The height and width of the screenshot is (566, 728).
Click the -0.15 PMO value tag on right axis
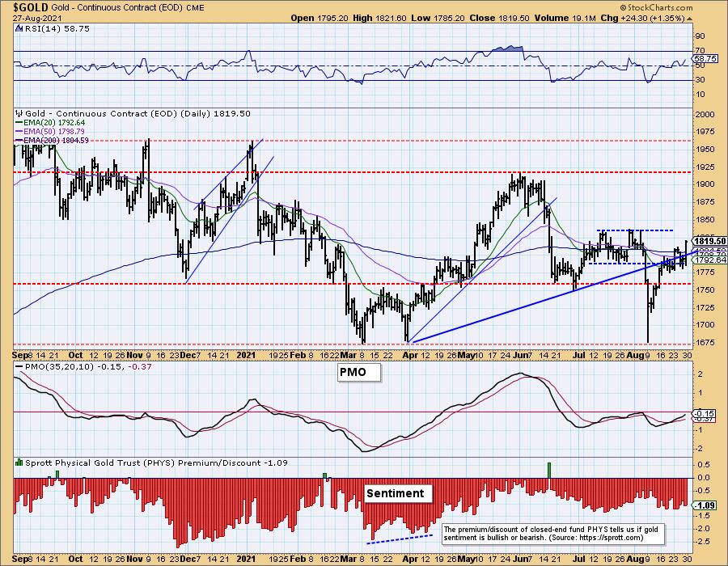point(705,413)
